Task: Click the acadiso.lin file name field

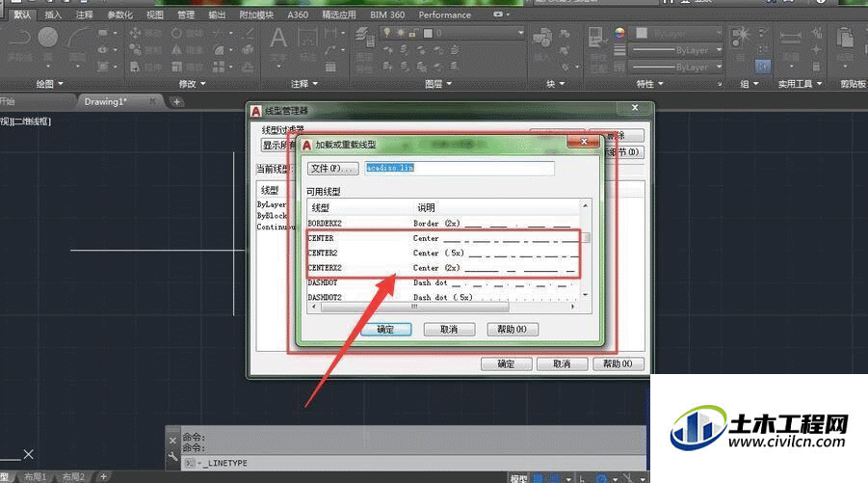Action: point(460,169)
